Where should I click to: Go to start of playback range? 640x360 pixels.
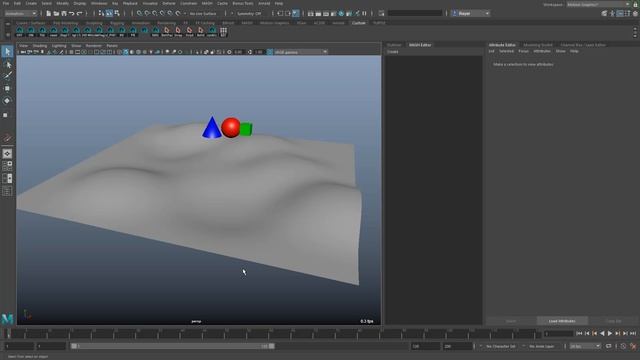click(x=579, y=333)
